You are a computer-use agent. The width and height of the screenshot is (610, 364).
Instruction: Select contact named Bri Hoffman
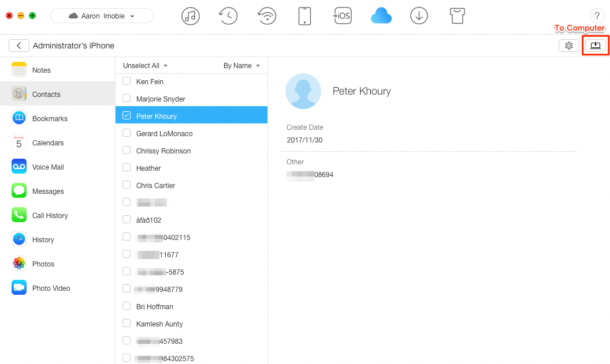[191, 306]
